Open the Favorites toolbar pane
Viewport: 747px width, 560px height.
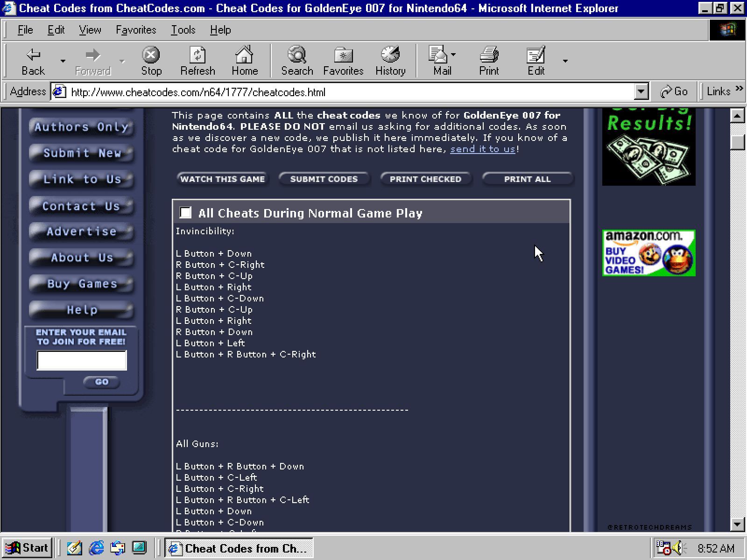click(x=343, y=61)
